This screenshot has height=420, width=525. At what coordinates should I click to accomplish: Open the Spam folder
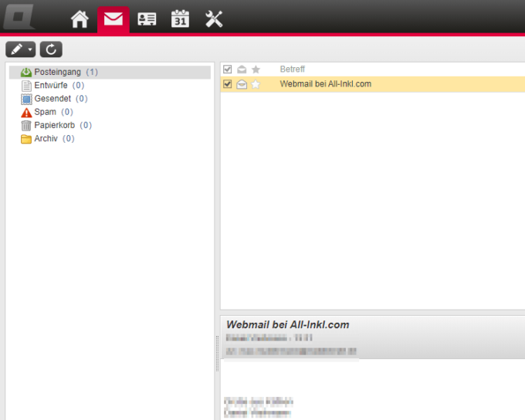(45, 112)
